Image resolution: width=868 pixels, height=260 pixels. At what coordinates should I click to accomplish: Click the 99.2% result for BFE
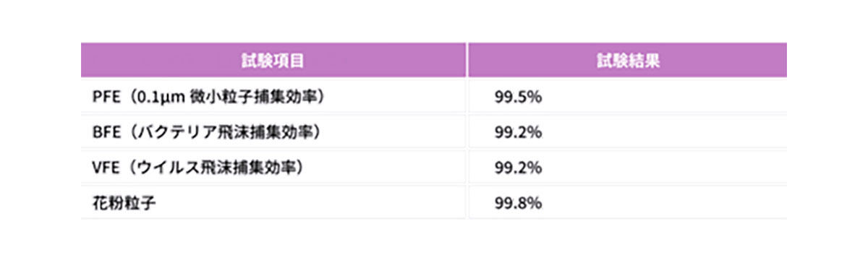click(518, 132)
